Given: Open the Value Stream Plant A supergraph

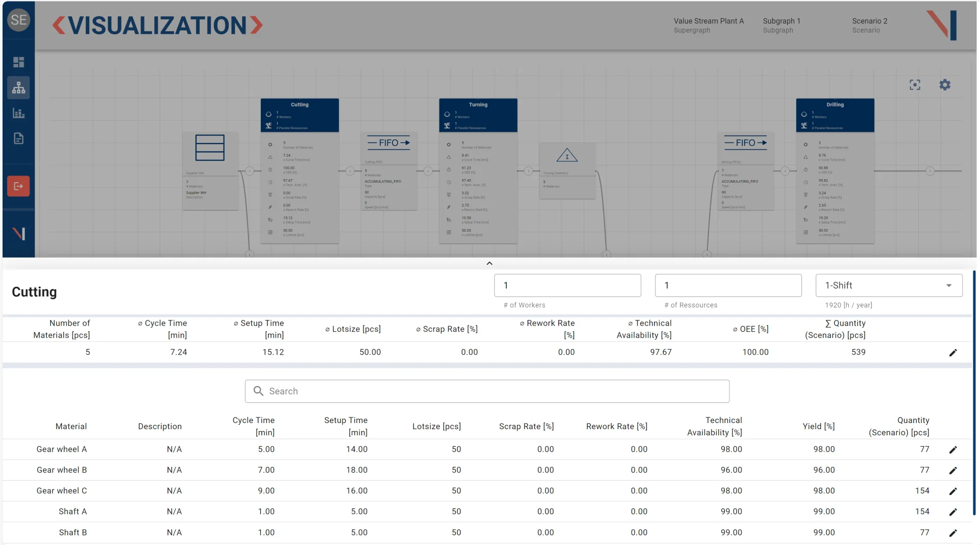Looking at the screenshot, I should (x=708, y=25).
